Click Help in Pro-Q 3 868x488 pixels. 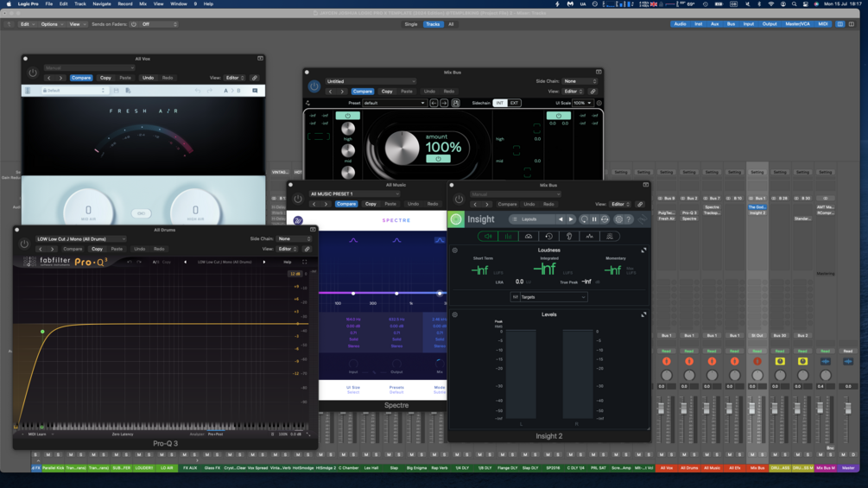(288, 262)
